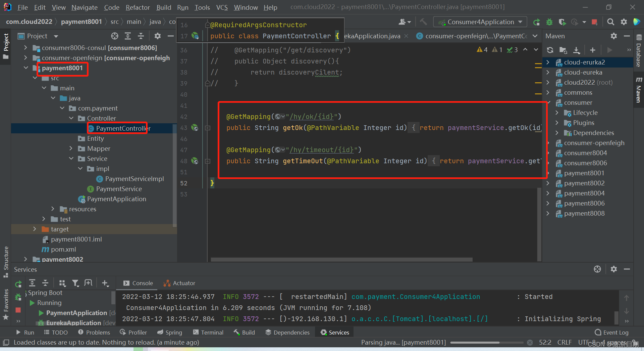644x351 pixels.
Task: Click the Rerun green arrow in main toolbar
Action: click(x=537, y=22)
